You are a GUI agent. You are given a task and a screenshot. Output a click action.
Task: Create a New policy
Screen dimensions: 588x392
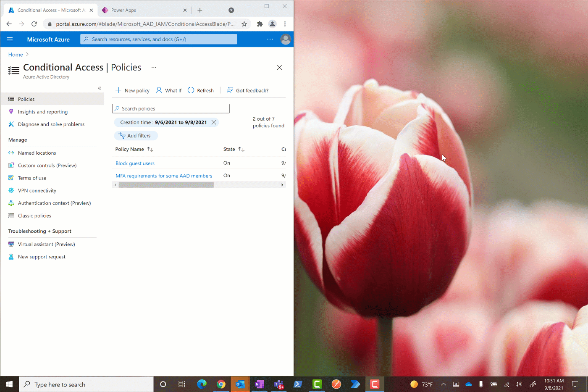[x=132, y=90]
